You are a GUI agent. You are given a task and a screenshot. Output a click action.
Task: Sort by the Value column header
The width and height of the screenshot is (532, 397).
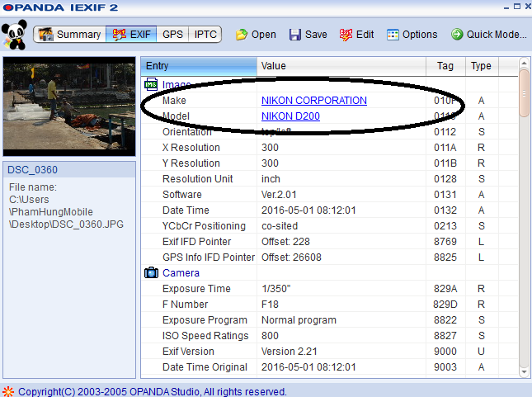coord(341,66)
